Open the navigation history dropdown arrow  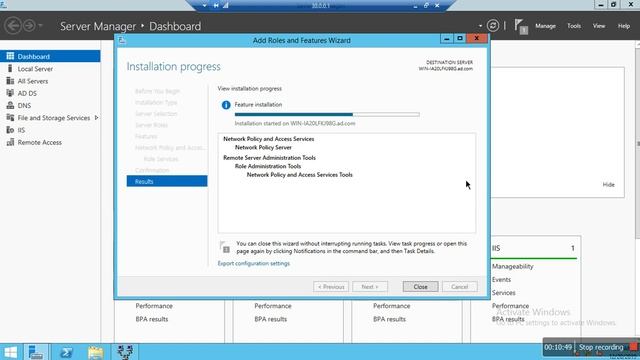pos(40,26)
